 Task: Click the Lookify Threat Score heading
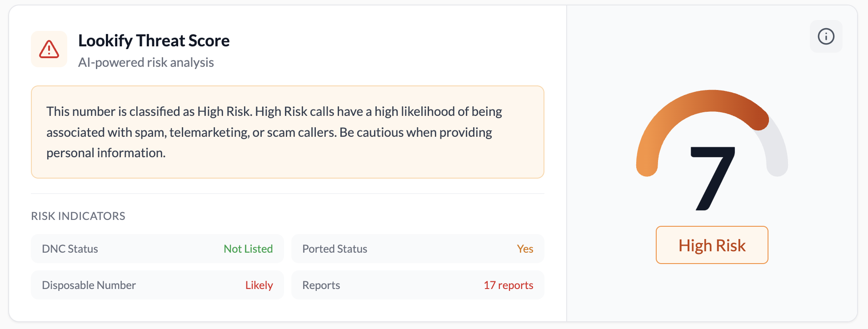click(x=154, y=40)
